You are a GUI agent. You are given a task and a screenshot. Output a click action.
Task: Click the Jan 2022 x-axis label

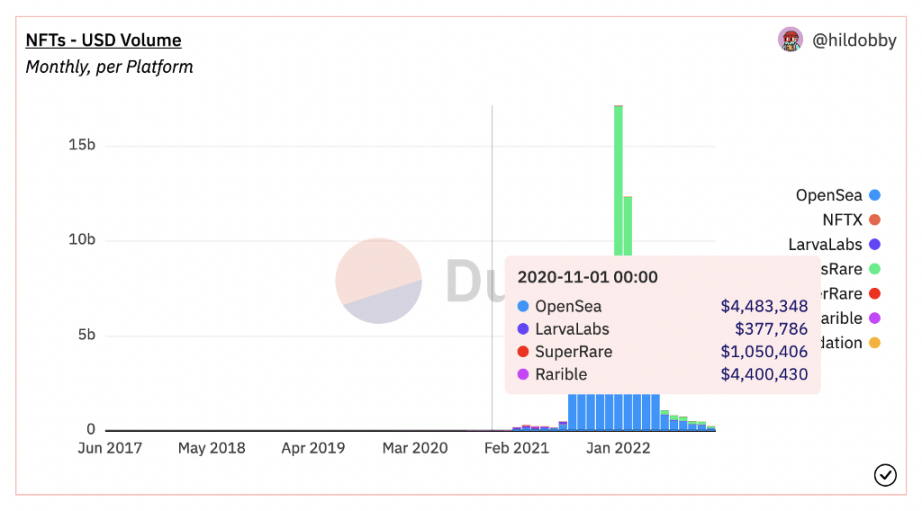(618, 448)
